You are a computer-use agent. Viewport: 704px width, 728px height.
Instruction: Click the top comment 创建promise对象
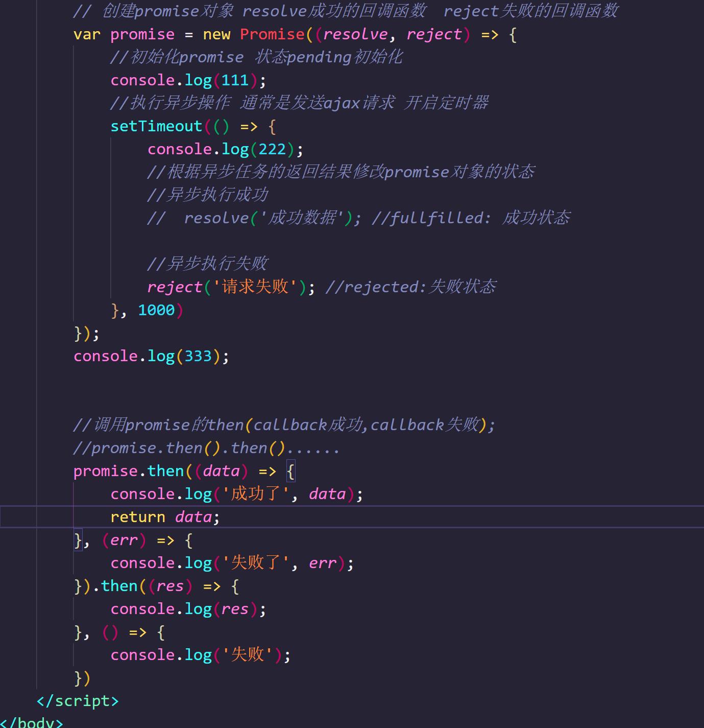346,11
